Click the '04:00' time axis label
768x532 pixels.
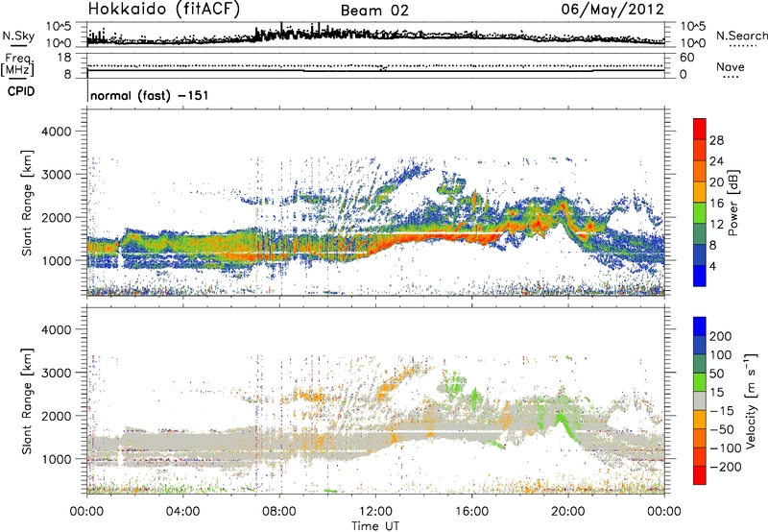point(183,512)
